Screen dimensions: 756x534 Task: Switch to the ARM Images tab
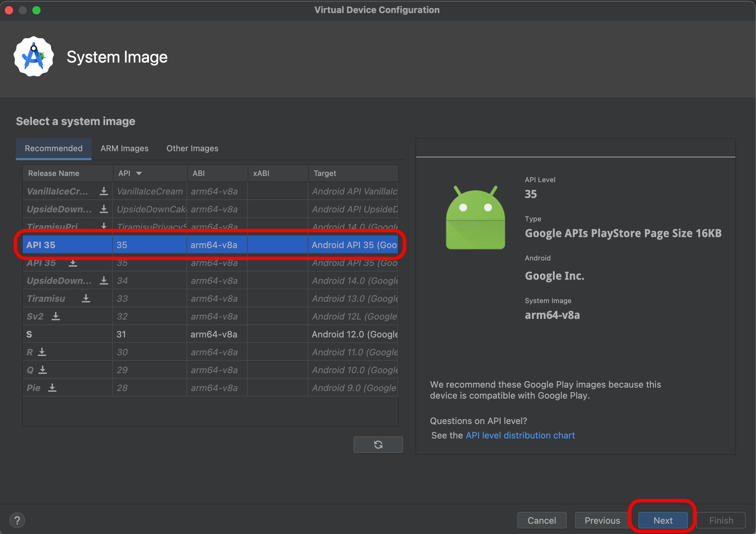[x=125, y=148]
